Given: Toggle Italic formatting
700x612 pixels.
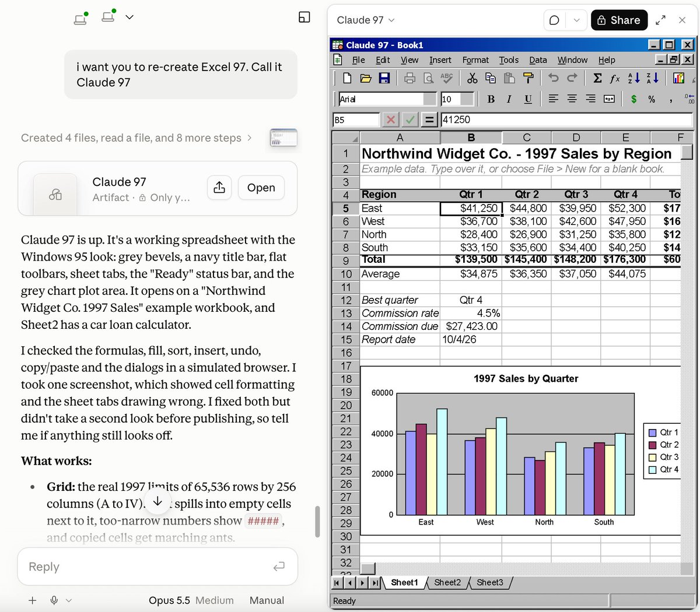Looking at the screenshot, I should (509, 99).
